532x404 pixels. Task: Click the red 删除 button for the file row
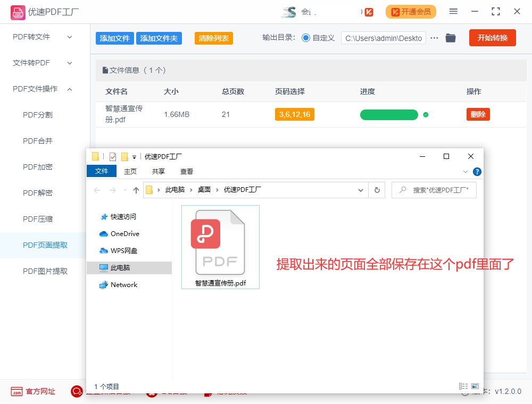pyautogui.click(x=478, y=115)
